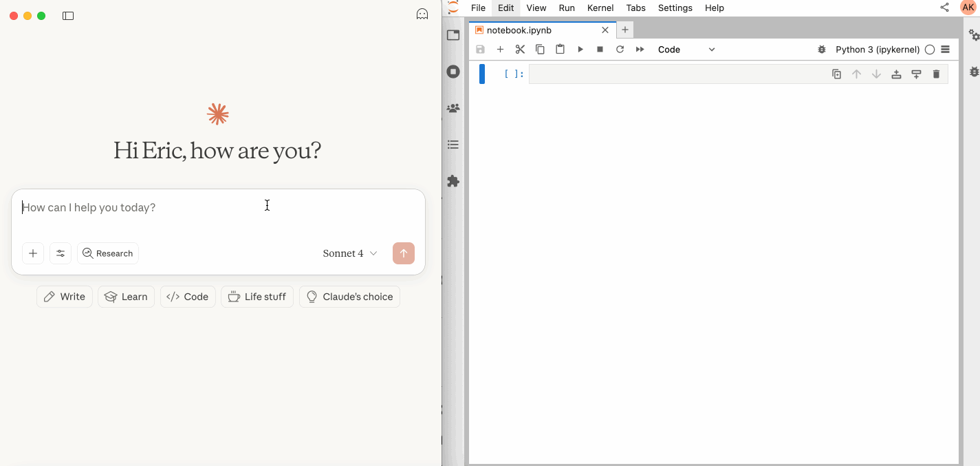Restart the kernel using the refresh icon
This screenshot has width=980, height=466.
620,49
